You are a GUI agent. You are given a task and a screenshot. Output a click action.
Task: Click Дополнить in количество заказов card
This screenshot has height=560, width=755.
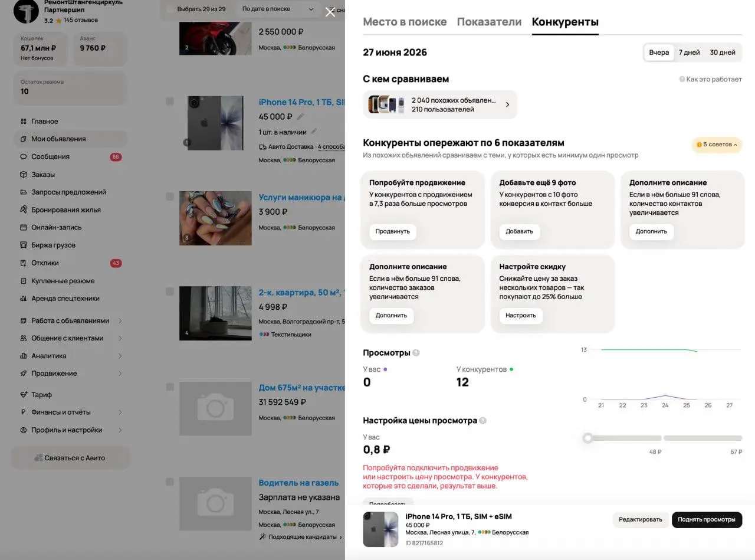click(392, 316)
